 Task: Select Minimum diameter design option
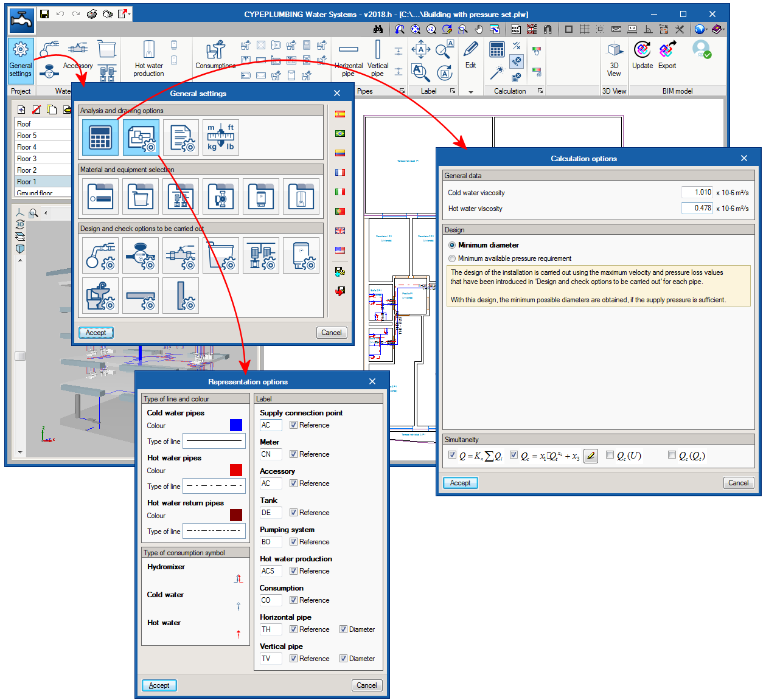click(452, 245)
